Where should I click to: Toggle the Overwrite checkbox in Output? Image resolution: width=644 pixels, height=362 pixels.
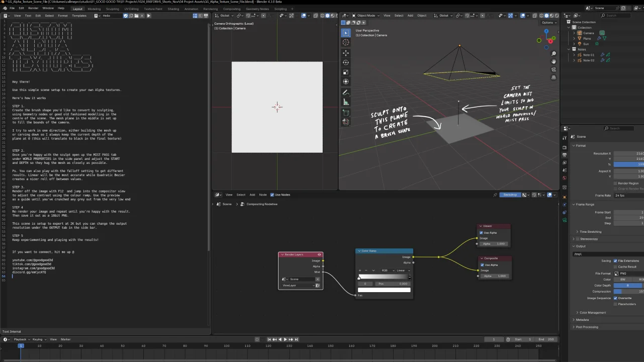615,298
